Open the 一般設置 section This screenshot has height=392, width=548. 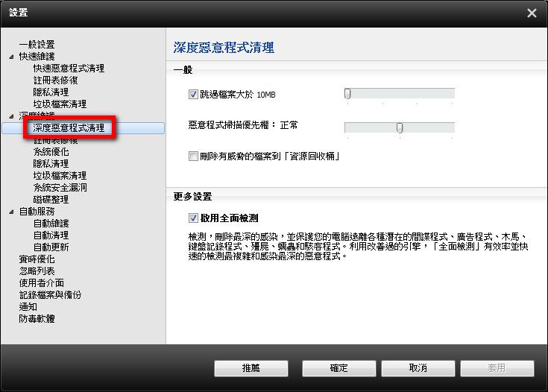(x=37, y=45)
